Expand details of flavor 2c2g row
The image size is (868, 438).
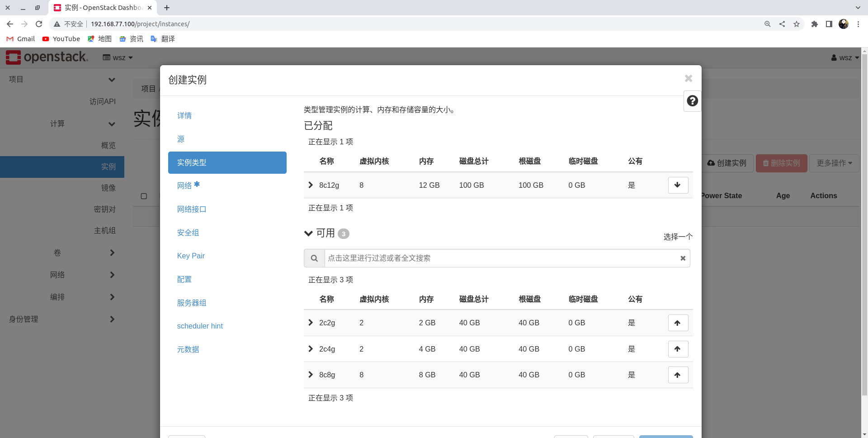click(311, 323)
